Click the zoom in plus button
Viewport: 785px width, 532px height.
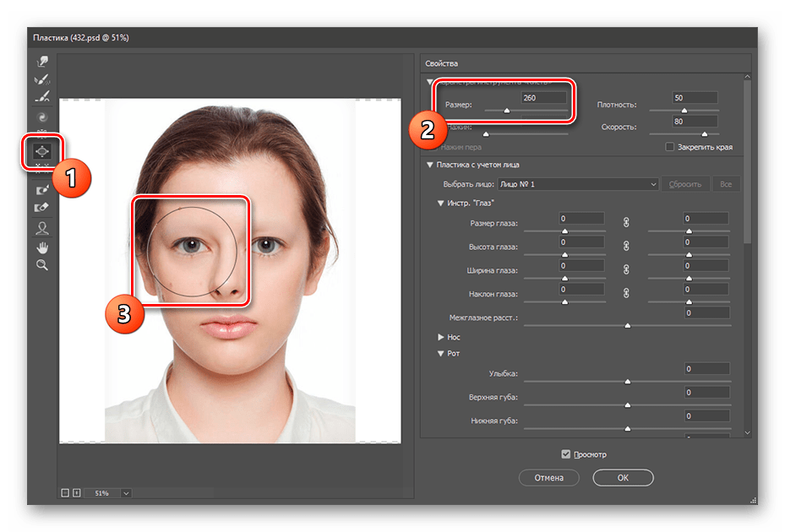point(77,493)
